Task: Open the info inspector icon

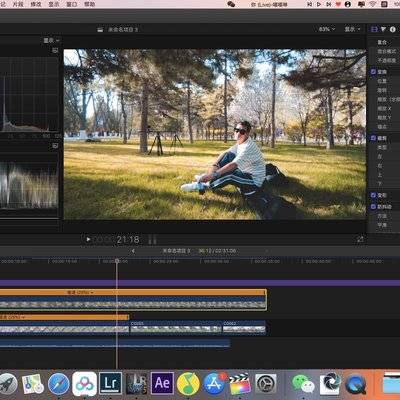Action: [x=392, y=29]
